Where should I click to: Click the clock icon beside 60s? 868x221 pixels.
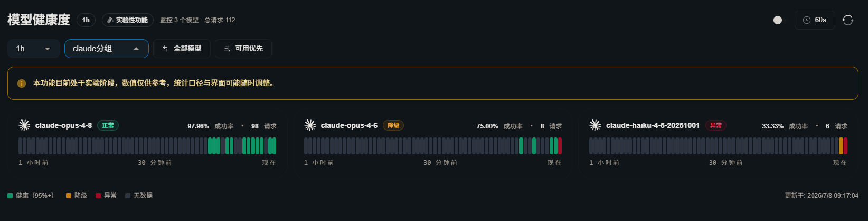coord(806,20)
